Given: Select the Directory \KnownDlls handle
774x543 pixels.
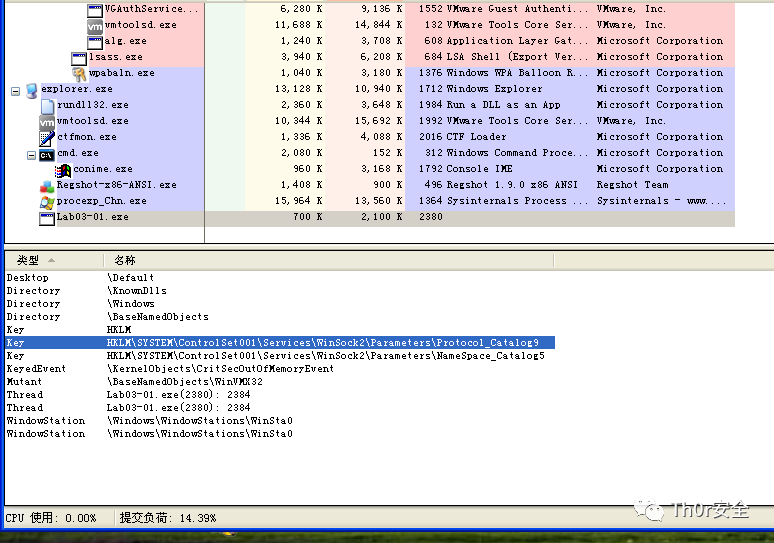Looking at the screenshot, I should click(x=280, y=291).
